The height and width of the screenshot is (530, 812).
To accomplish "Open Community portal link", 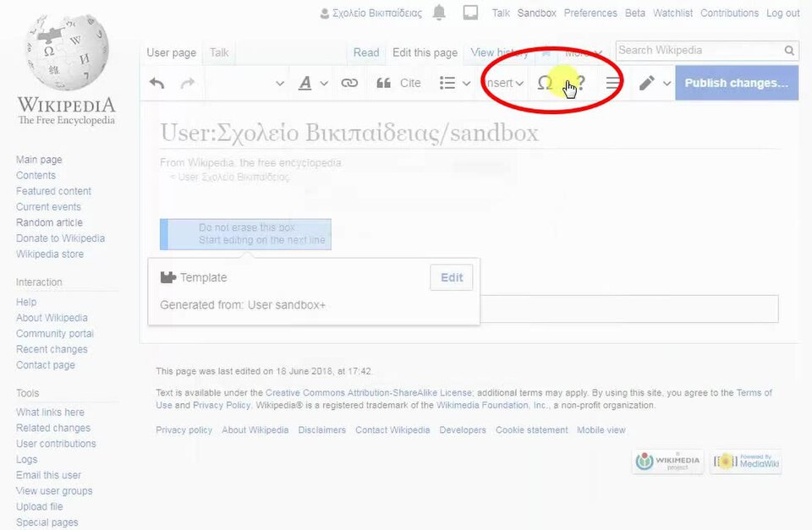I will coord(54,333).
